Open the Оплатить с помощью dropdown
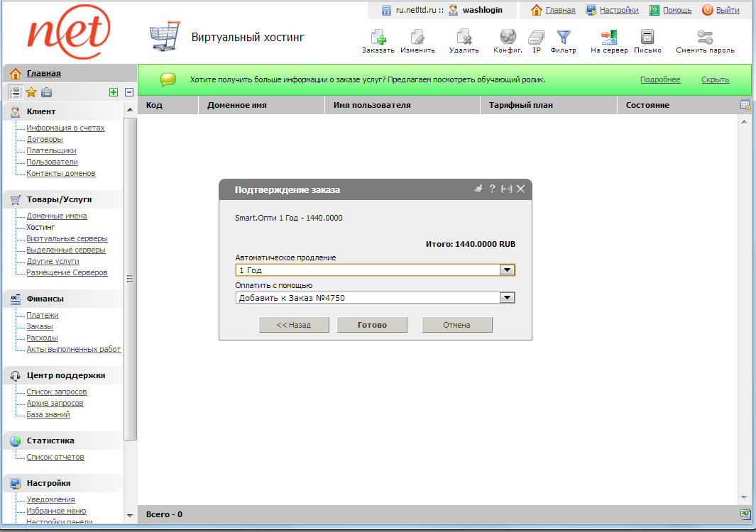 [506, 297]
